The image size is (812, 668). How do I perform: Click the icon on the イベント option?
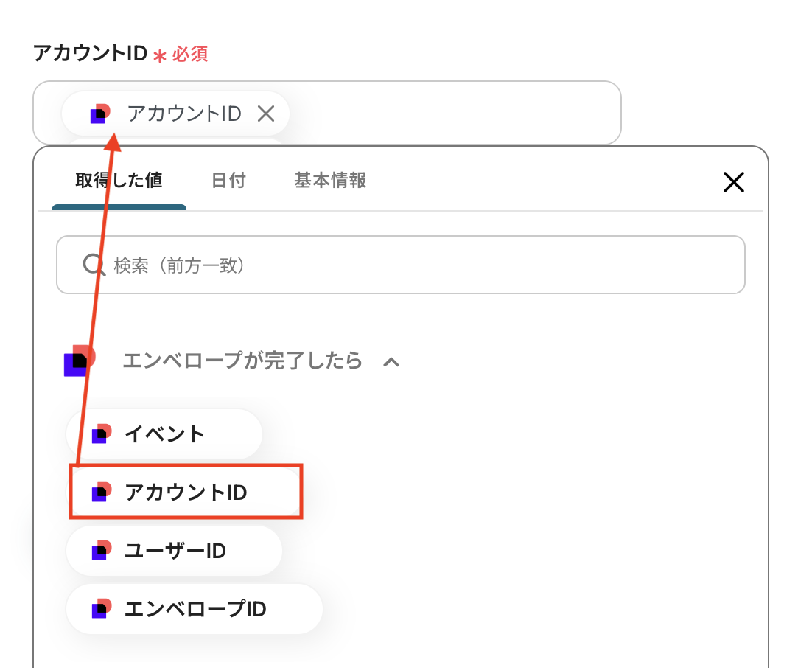click(x=102, y=434)
